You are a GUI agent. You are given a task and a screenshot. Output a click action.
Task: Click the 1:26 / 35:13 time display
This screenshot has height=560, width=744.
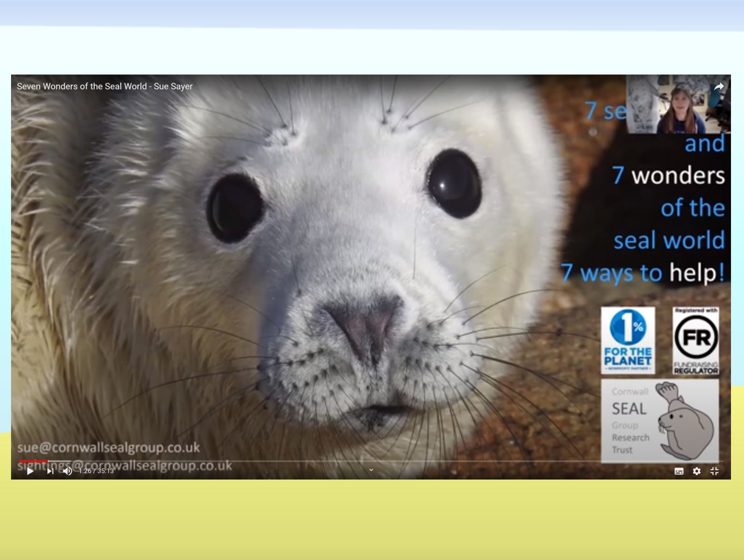tap(96, 471)
